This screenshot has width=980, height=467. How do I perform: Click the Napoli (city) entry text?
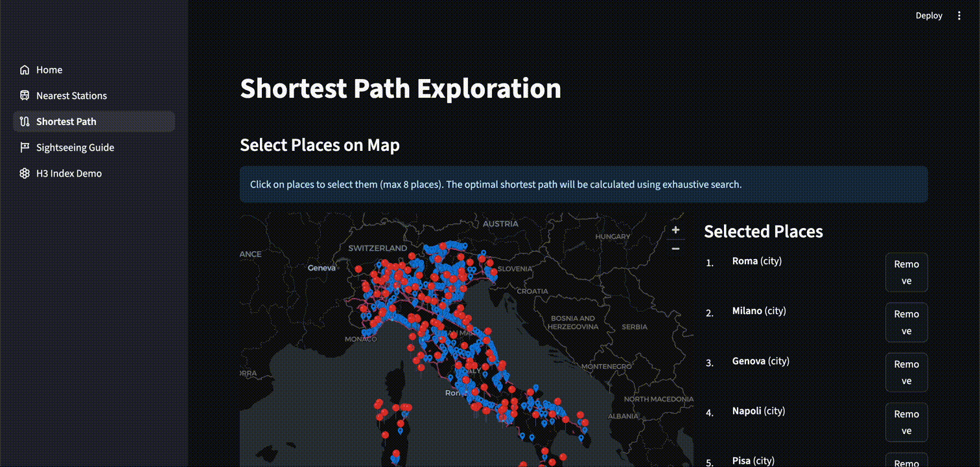click(x=758, y=411)
